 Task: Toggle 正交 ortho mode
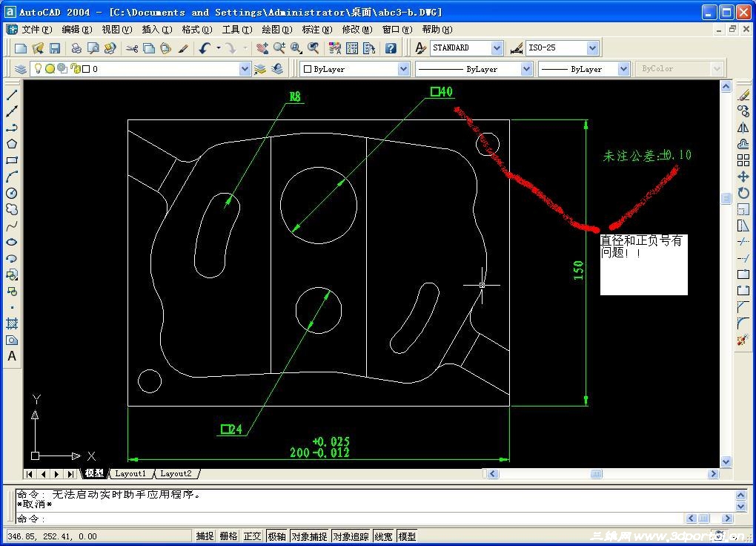point(252,536)
